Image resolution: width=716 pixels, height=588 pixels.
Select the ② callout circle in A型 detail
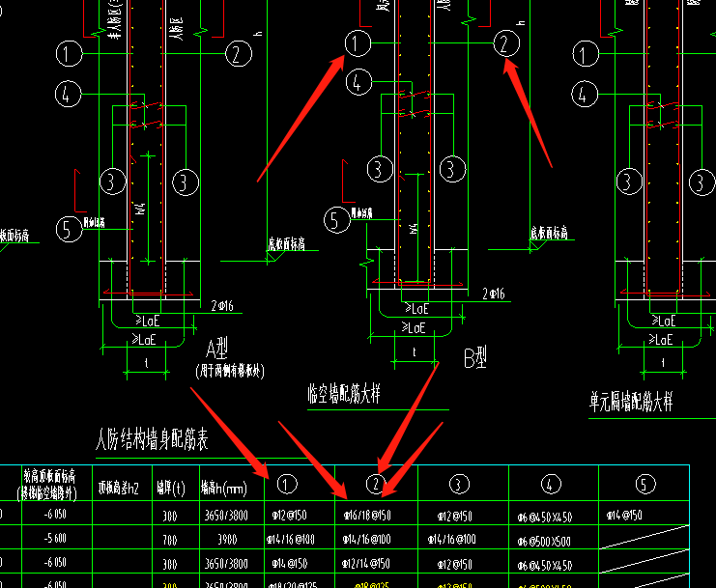point(239,53)
